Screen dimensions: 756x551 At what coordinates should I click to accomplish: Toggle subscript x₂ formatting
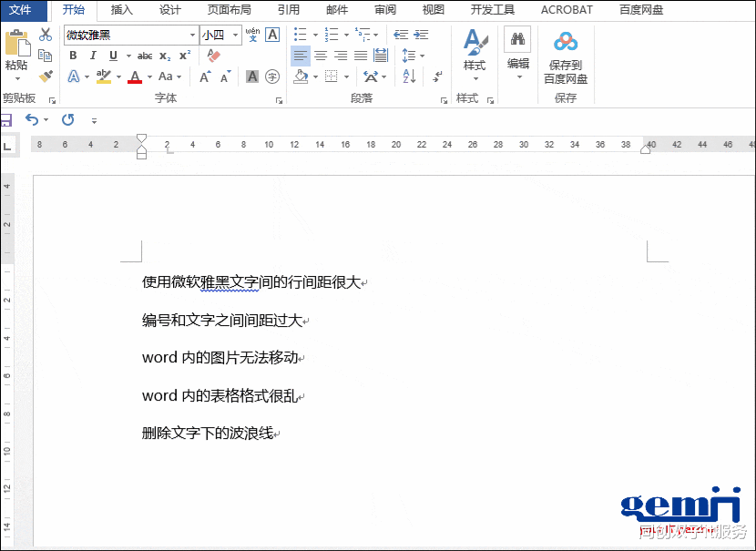pyautogui.click(x=165, y=56)
